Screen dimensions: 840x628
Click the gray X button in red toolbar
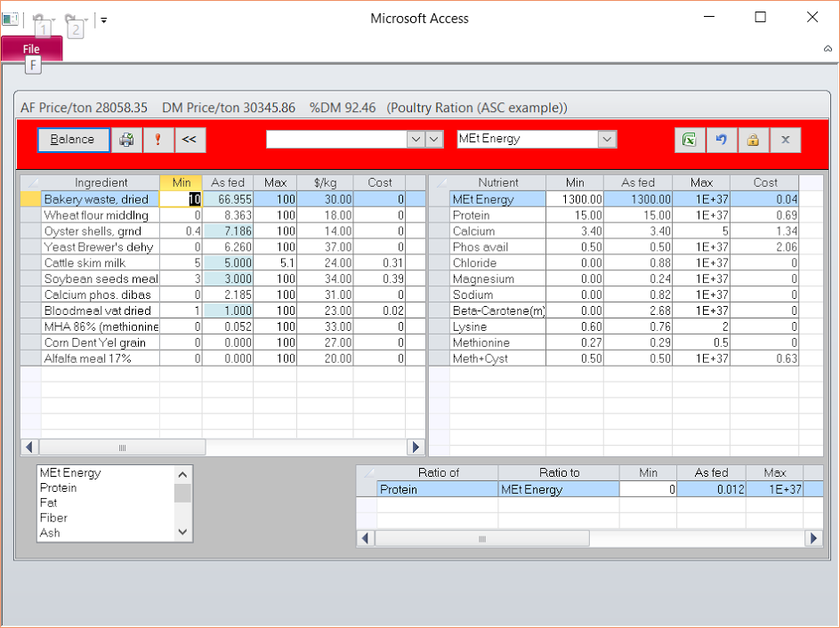tap(785, 140)
